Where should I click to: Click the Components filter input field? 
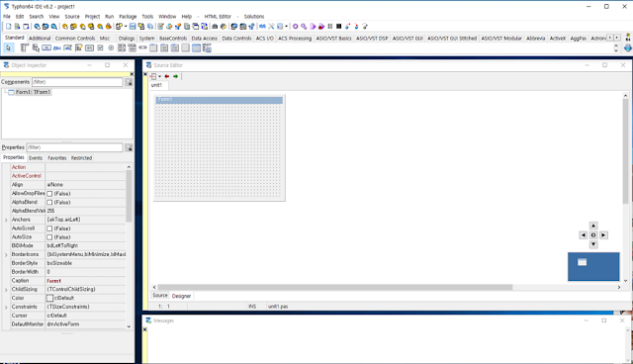(x=77, y=82)
